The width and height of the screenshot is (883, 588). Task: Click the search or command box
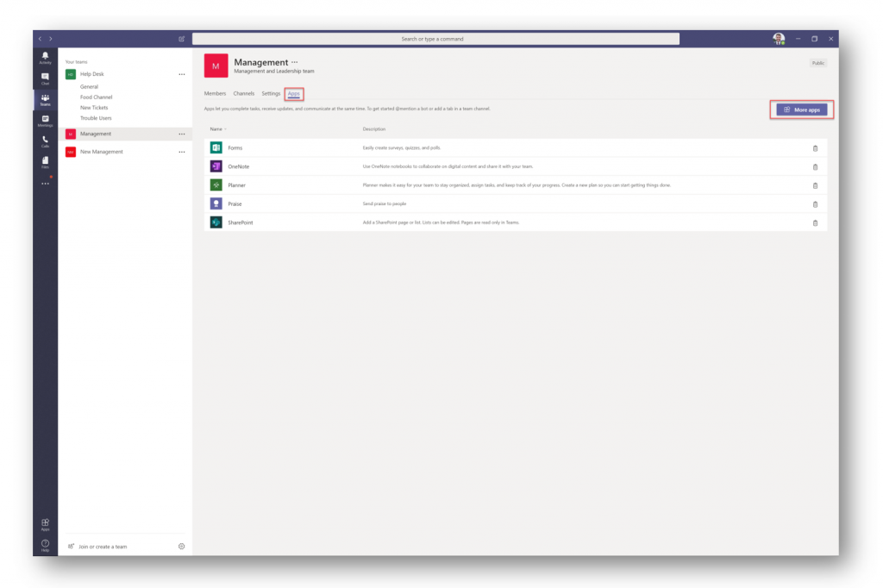(x=435, y=39)
